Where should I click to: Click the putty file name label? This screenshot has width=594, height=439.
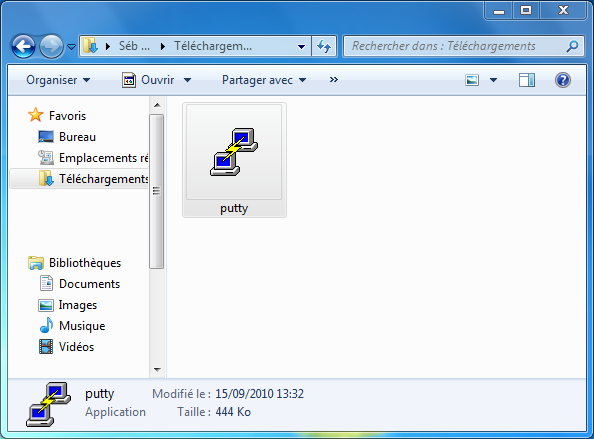click(x=234, y=208)
